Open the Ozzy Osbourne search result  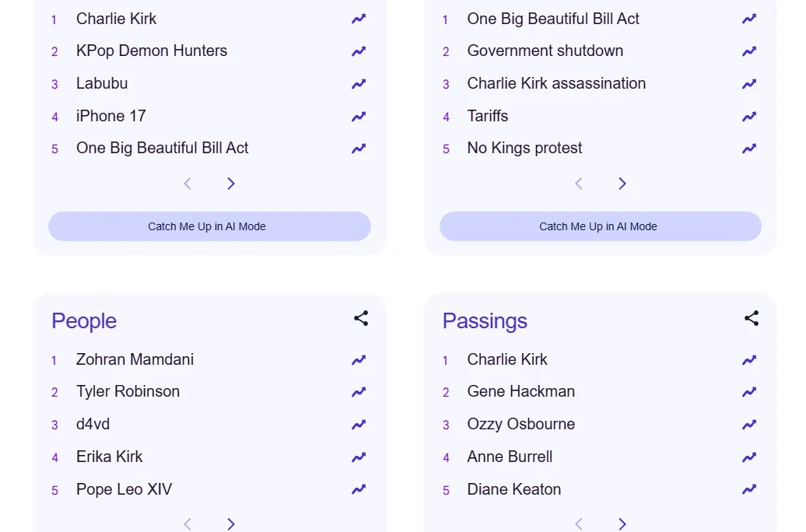(x=520, y=425)
